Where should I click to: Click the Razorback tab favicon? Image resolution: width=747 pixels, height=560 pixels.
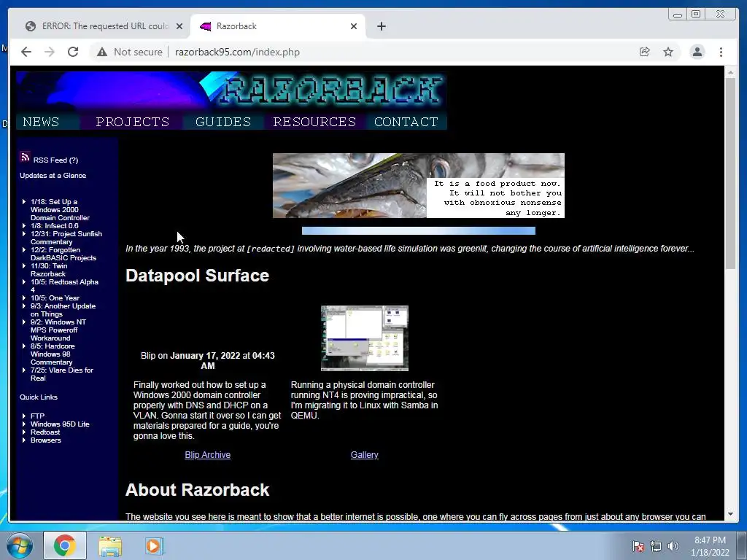tap(205, 26)
